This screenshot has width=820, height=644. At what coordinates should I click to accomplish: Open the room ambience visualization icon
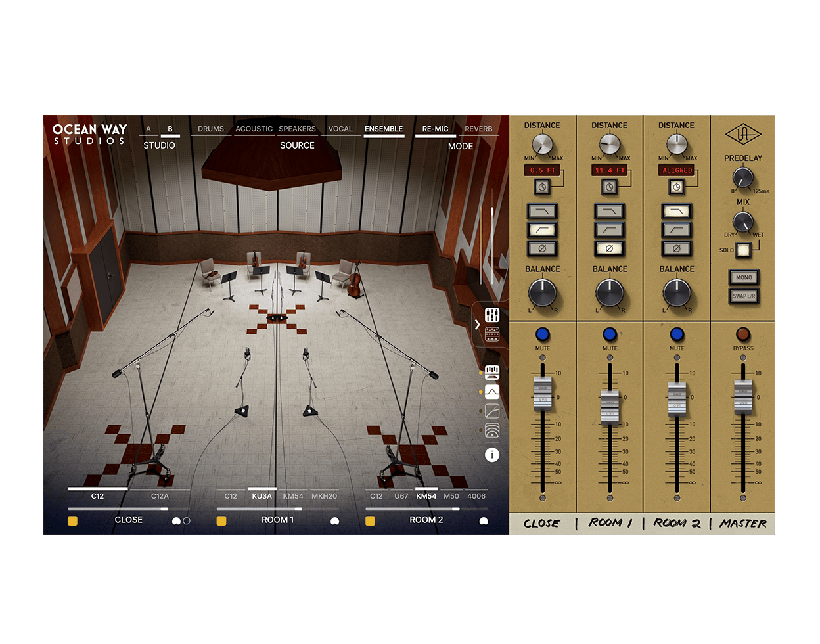[493, 430]
